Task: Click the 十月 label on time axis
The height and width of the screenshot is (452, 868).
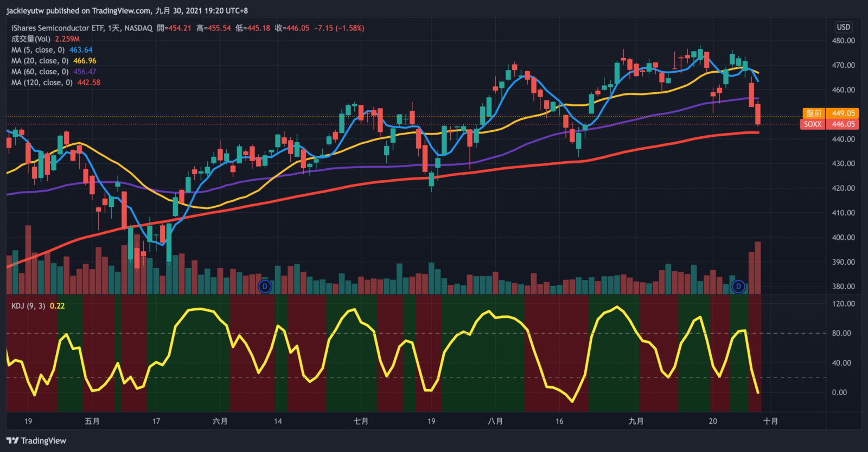Action: 770,421
